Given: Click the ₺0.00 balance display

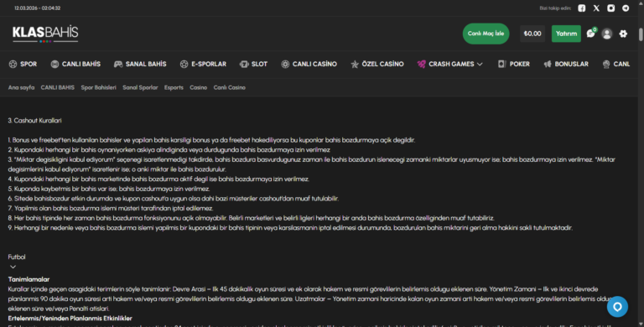Looking at the screenshot, I should (x=532, y=34).
